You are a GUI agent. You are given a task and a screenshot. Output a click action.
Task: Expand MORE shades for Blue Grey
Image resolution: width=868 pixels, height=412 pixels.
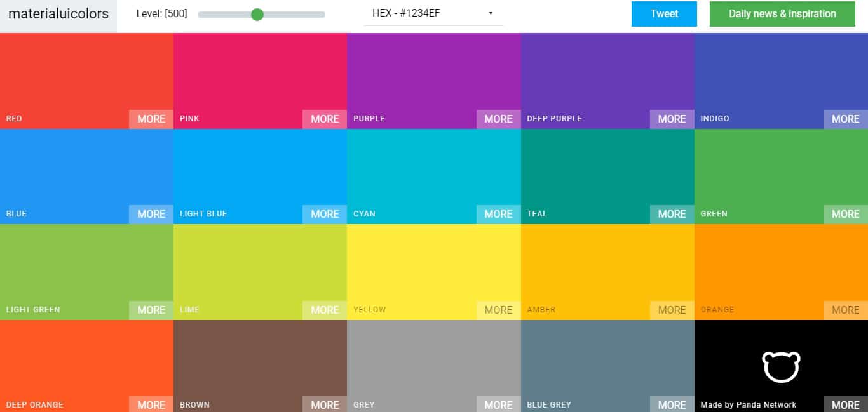coord(672,404)
